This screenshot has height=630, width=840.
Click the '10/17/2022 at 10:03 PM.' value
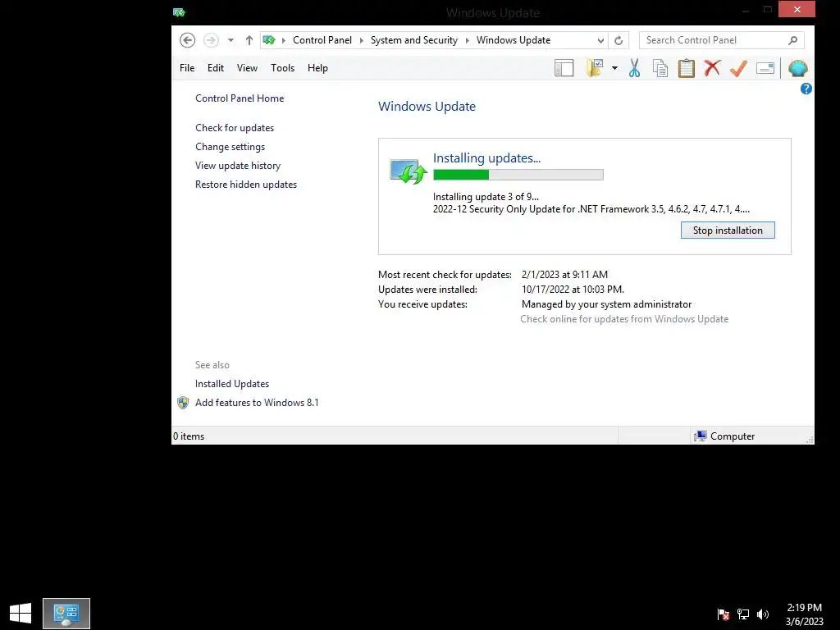(573, 290)
